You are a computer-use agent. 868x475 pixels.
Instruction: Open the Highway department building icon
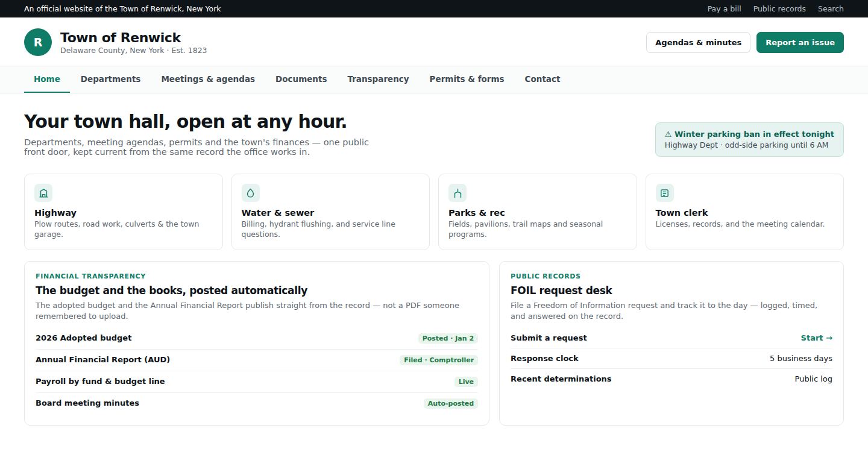[43, 193]
